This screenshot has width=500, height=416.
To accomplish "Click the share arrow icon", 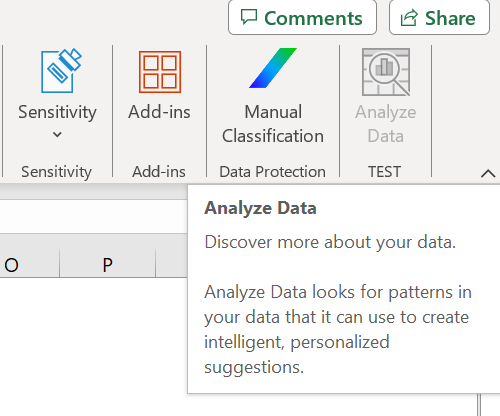I will [409, 17].
